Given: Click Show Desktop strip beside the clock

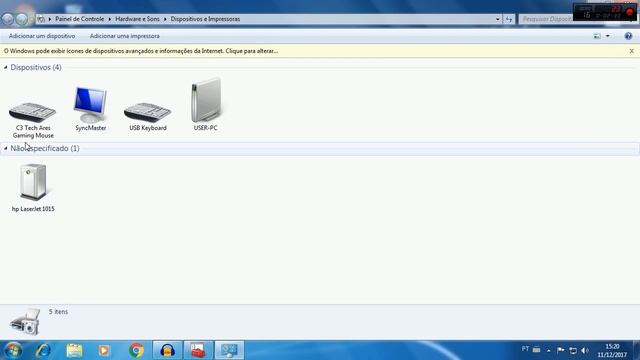Looking at the screenshot, I should click(x=637, y=351).
